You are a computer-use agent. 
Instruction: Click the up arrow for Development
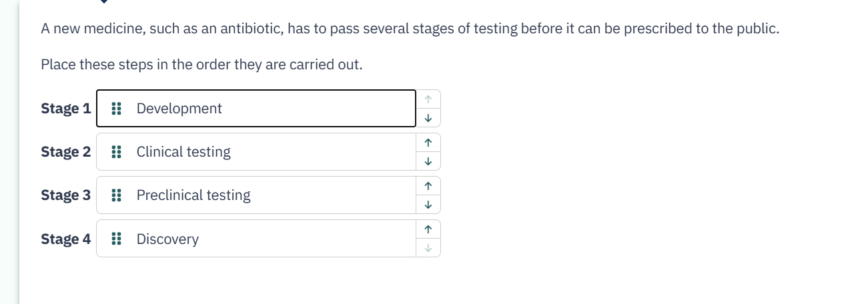click(428, 99)
